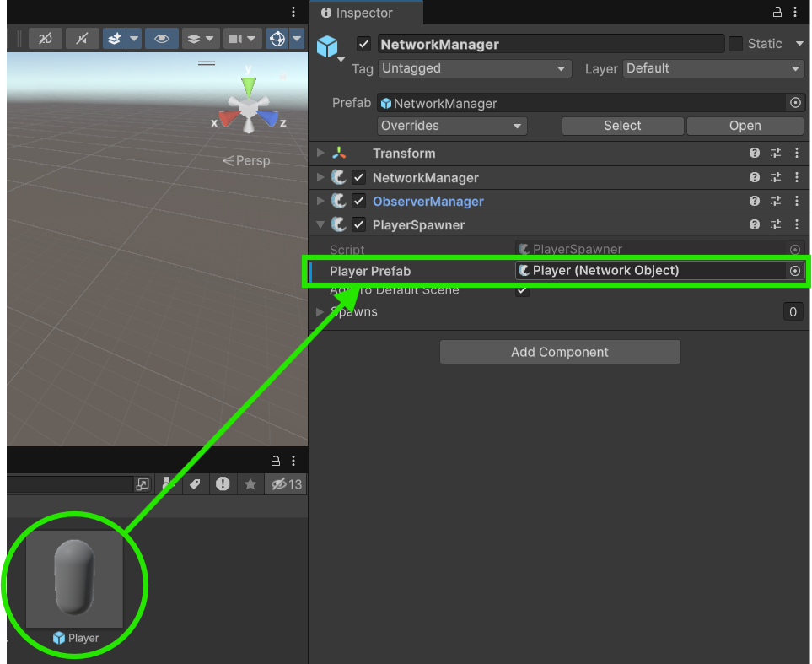This screenshot has width=812, height=664.
Task: Toggle scene effects icon with sparkle
Action: click(114, 39)
